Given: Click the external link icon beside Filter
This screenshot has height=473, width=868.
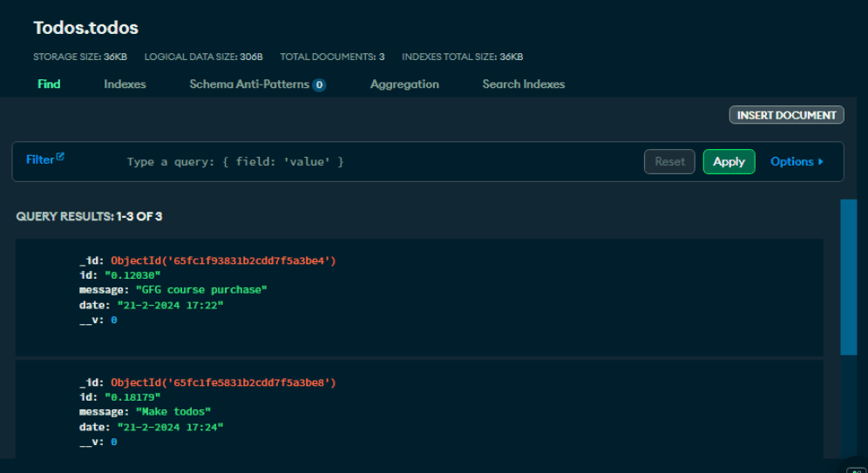Looking at the screenshot, I should [60, 158].
